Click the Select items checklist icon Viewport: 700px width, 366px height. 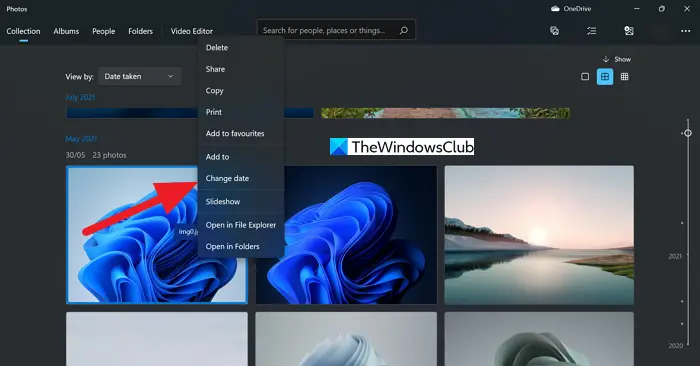[x=592, y=31]
